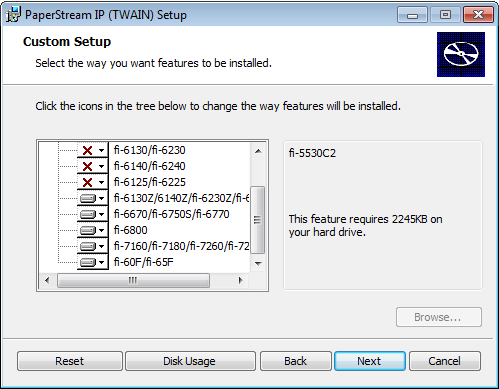Minimize the setup window
This screenshot has width=499, height=389.
(x=412, y=15)
